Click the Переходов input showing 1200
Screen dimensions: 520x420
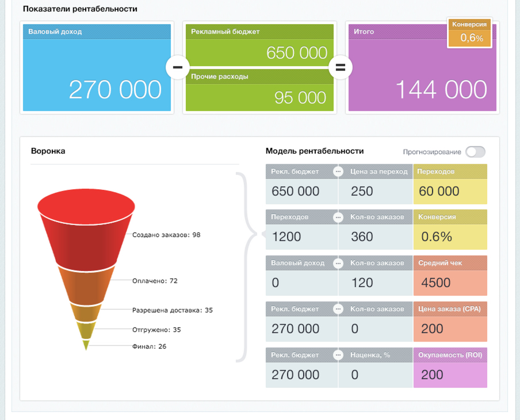click(x=301, y=237)
